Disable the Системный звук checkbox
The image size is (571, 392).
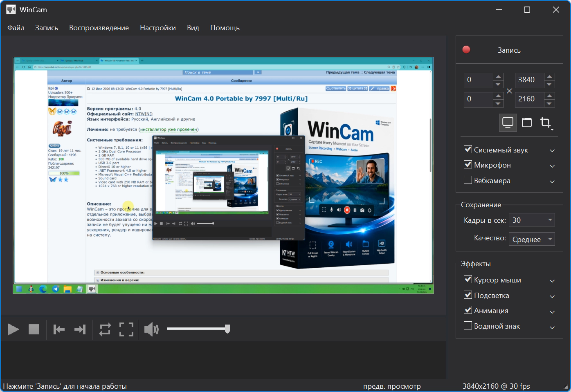click(468, 150)
